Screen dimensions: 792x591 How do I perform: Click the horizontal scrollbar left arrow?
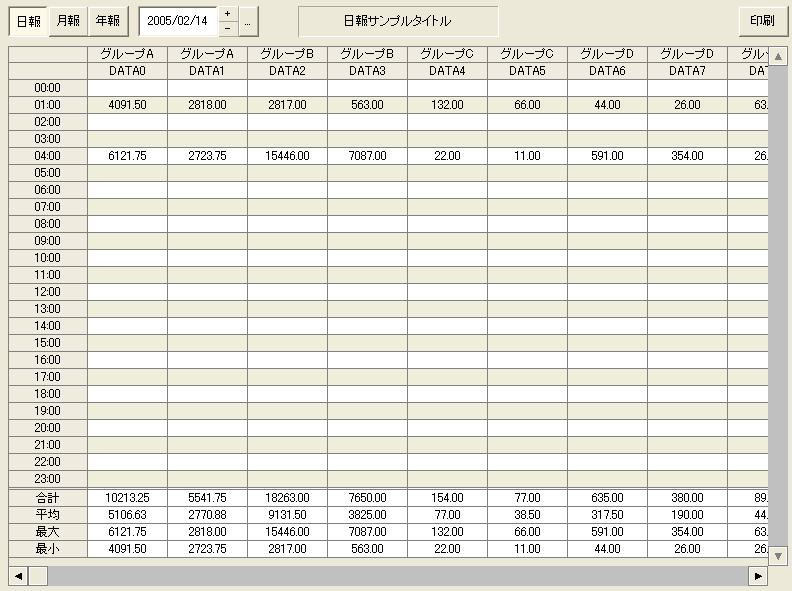tap(18, 576)
